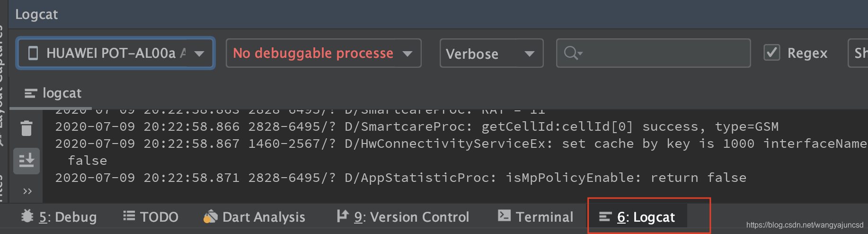Open the Debug bug icon panel
This screenshot has height=234, width=868.
pyautogui.click(x=27, y=216)
